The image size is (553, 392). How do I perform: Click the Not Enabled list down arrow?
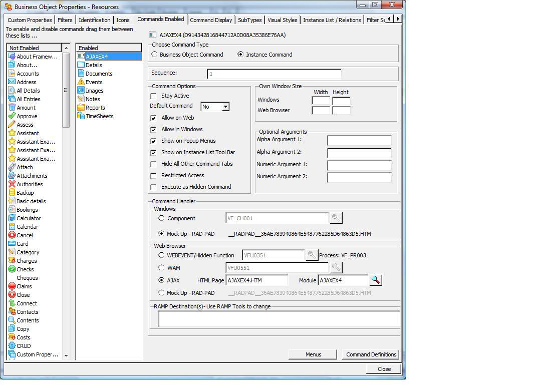pos(66,355)
